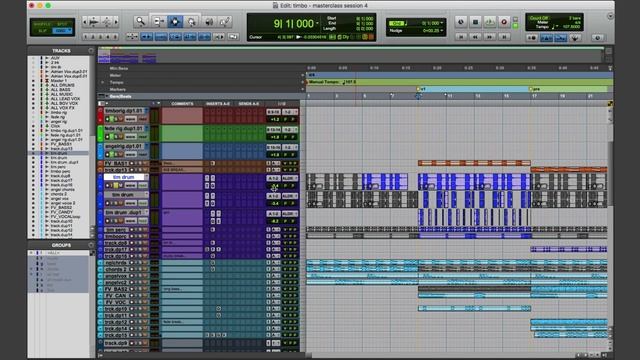Recall zoom preset 5
This screenshot has height=360, width=640.
[x=115, y=37]
